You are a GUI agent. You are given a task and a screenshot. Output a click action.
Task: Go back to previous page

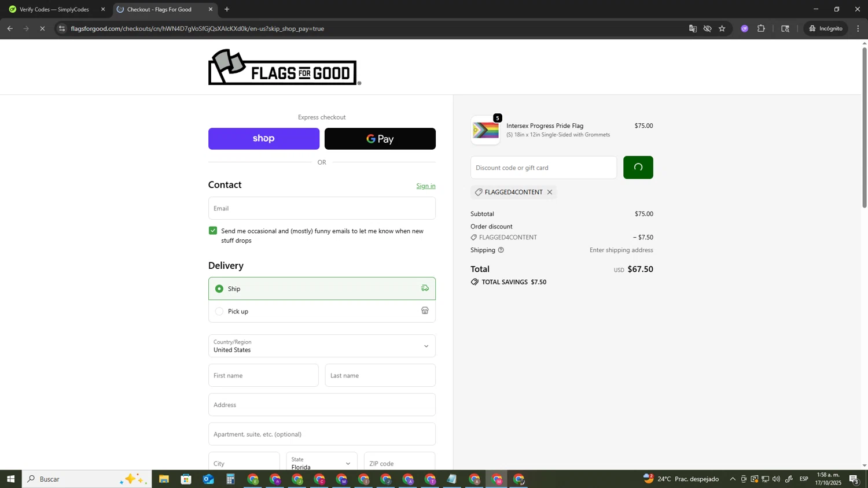[10, 28]
